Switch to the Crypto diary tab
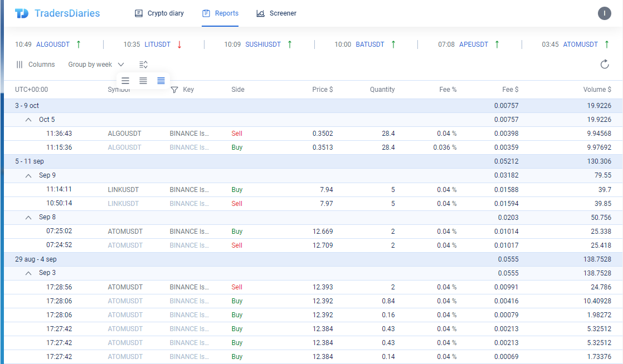623x364 pixels. [x=159, y=13]
